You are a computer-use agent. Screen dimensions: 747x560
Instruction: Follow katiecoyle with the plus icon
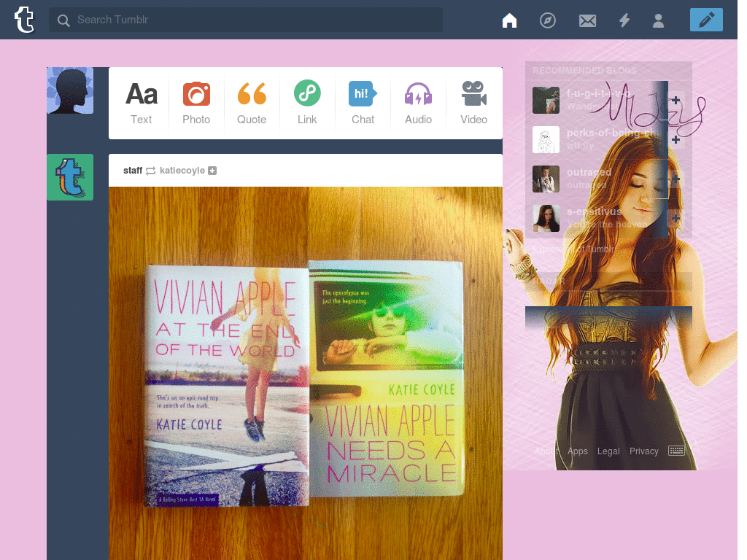coord(212,171)
